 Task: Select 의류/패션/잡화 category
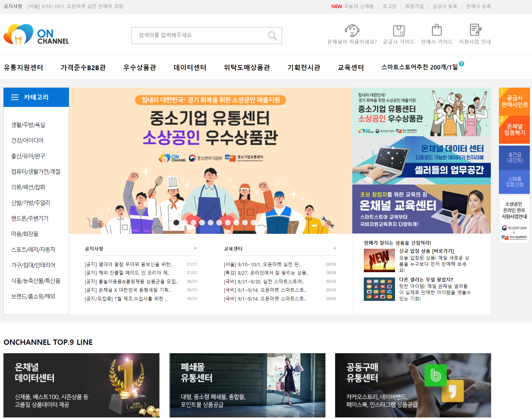click(28, 187)
